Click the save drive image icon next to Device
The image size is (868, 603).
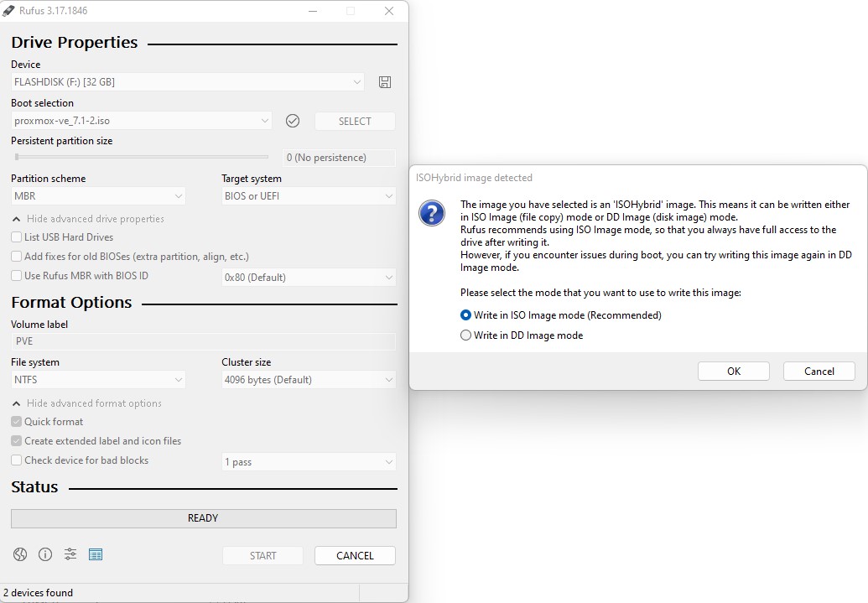(x=385, y=82)
